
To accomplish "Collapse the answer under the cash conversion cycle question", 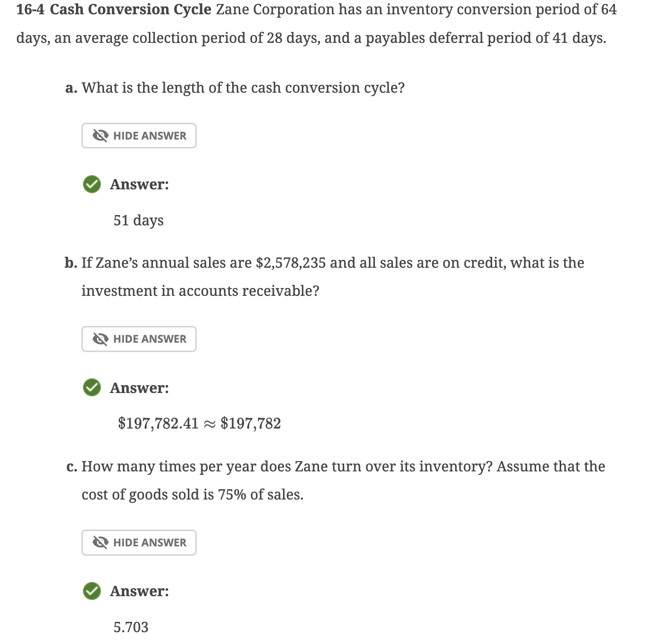I will 139,135.
